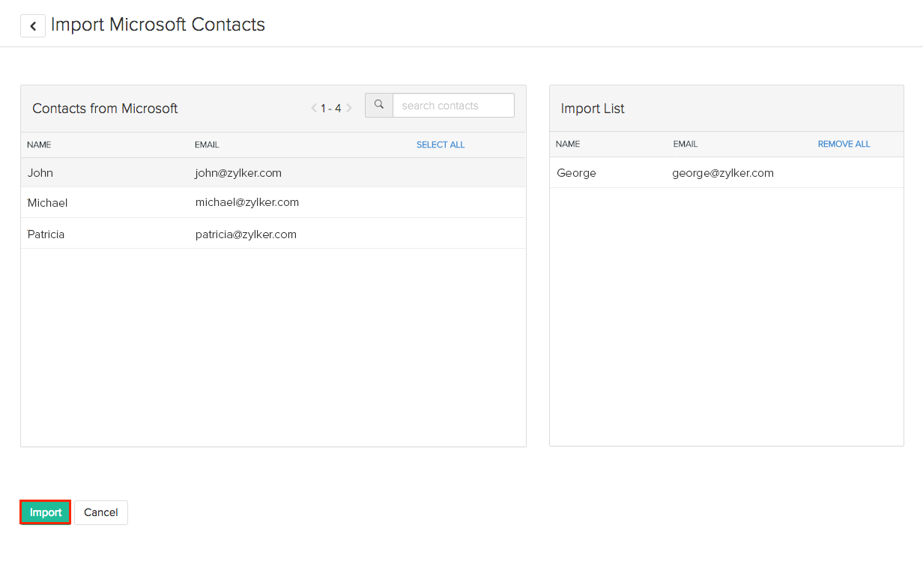Image resolution: width=923 pixels, height=588 pixels.
Task: Click the Import Microsoft Contacts page title
Action: (x=158, y=24)
